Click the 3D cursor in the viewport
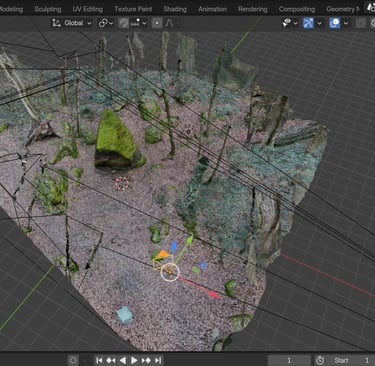The width and height of the screenshot is (375, 366). click(122, 183)
